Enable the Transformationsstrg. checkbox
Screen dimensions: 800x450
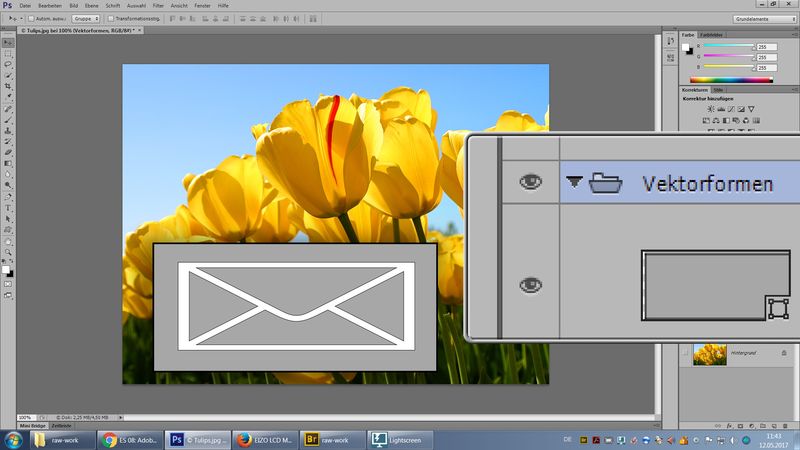112,18
